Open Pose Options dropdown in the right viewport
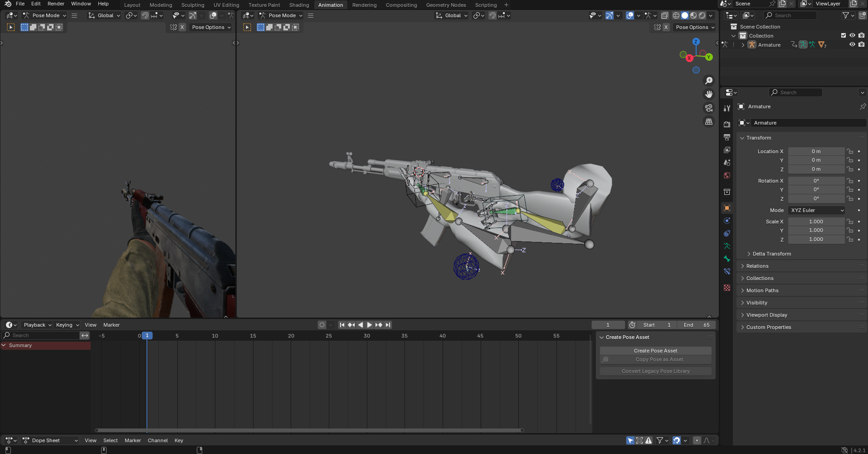Screen dimensions: 868x454 click(x=695, y=27)
